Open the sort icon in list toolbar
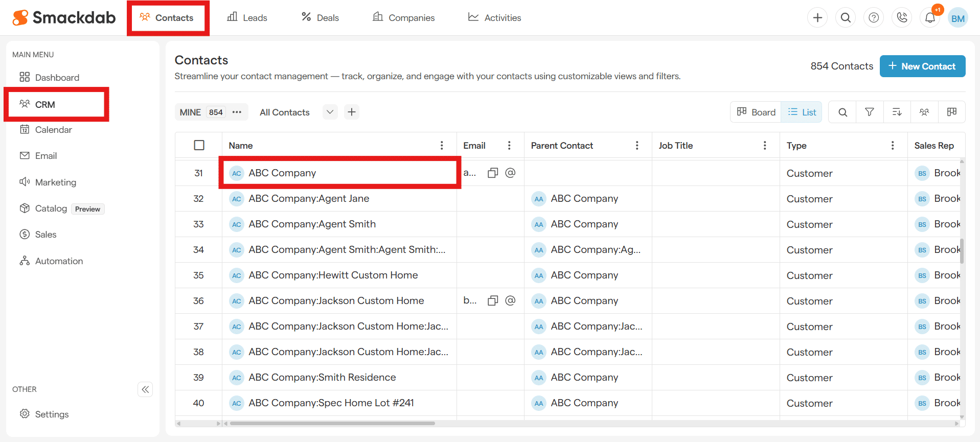This screenshot has height=442, width=980. (897, 112)
